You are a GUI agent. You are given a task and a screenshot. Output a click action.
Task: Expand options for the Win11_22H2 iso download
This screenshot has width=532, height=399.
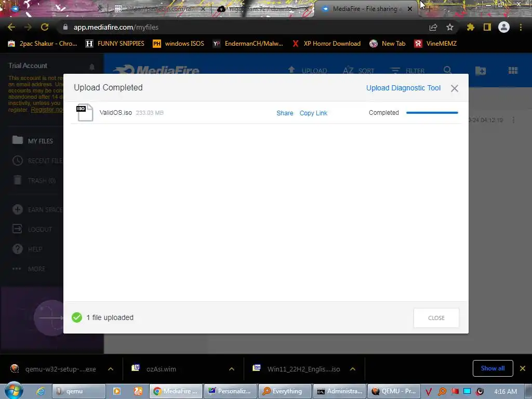(353, 369)
